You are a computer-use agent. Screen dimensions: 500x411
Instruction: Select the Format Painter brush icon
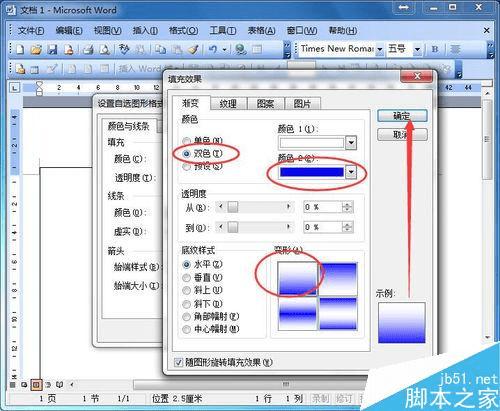click(193, 50)
